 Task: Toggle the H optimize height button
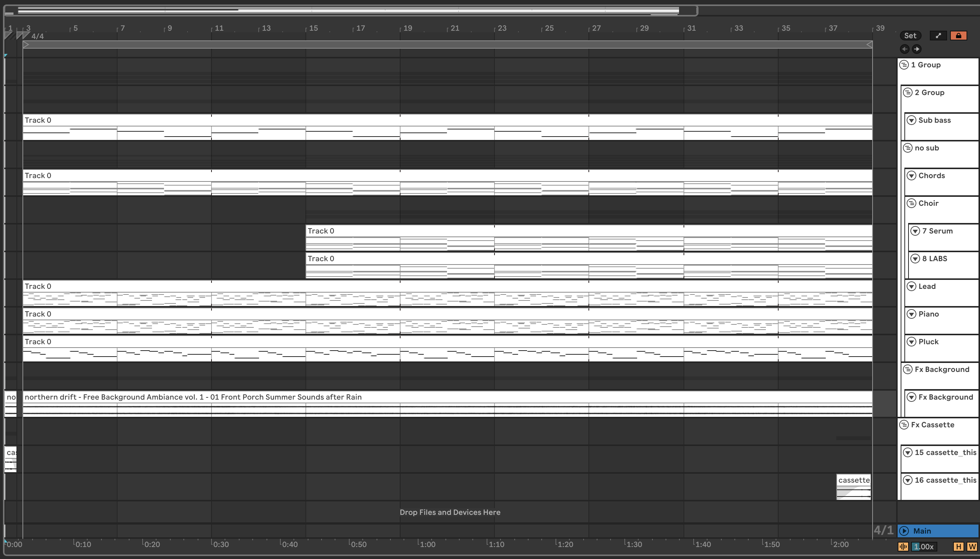[x=959, y=546]
